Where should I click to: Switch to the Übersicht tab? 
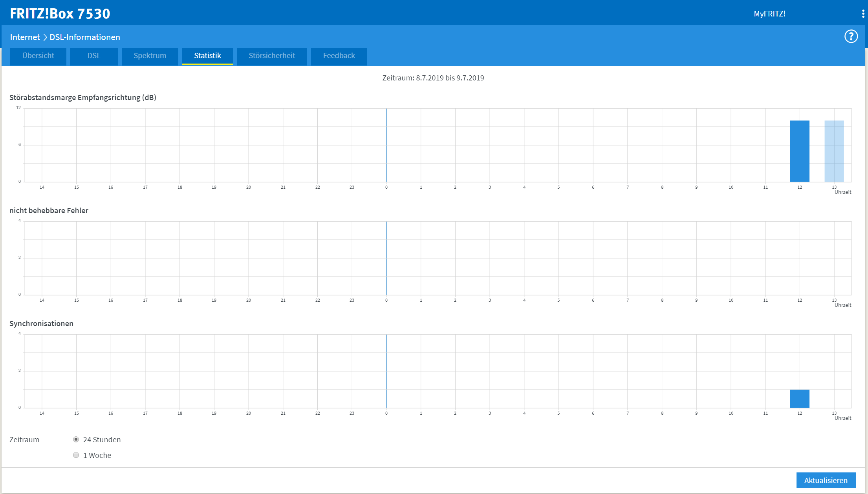click(x=38, y=56)
